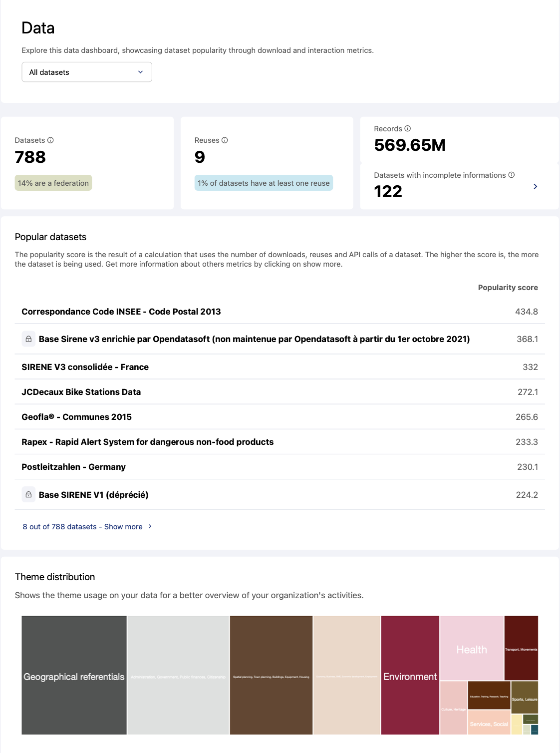Screen dimensions: 560x753
Task: Click the arrow icon after Show more
Action: (150, 527)
